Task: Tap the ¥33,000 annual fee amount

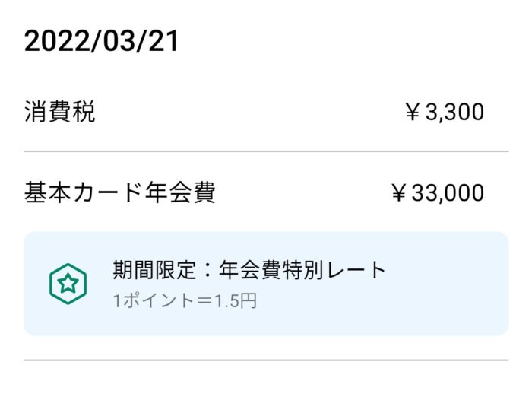Action: (x=438, y=193)
